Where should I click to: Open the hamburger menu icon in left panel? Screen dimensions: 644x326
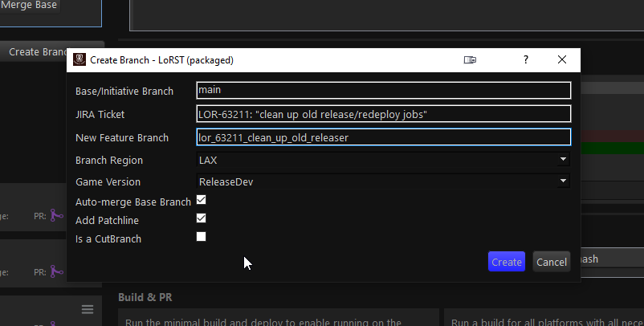pos(88,309)
